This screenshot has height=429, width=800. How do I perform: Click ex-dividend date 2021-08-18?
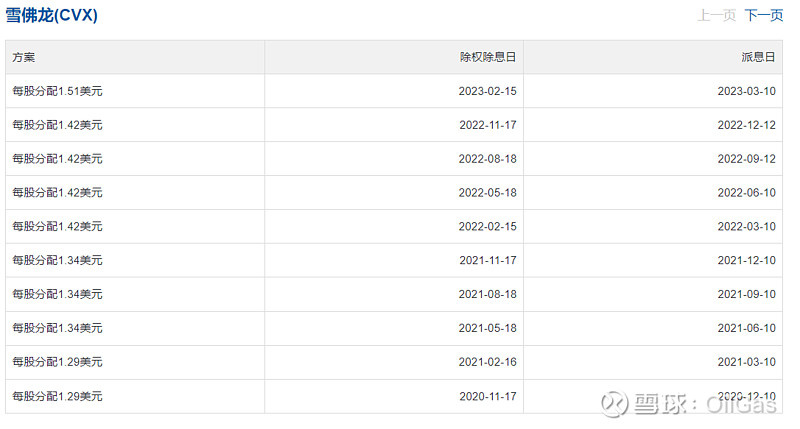point(487,295)
